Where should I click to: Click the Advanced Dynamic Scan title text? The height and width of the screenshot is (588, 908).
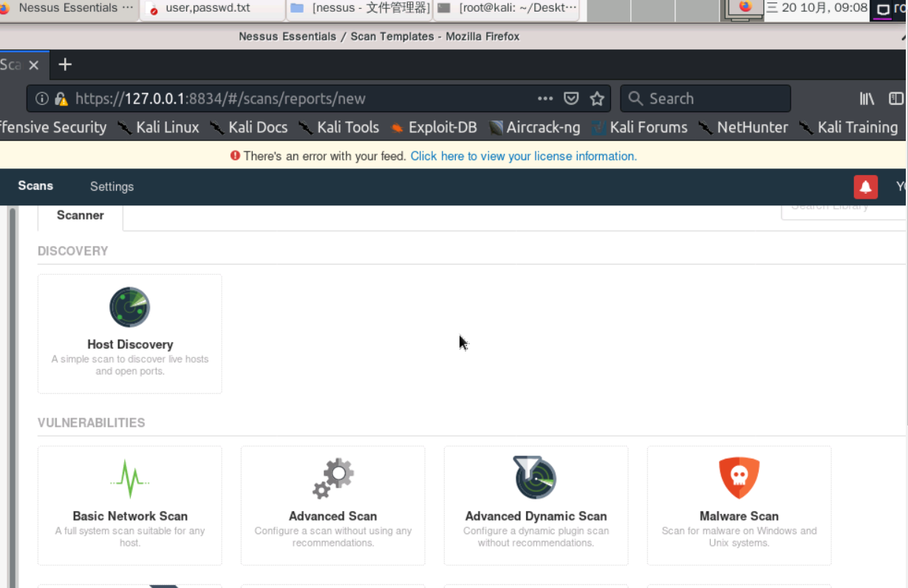coord(536,516)
